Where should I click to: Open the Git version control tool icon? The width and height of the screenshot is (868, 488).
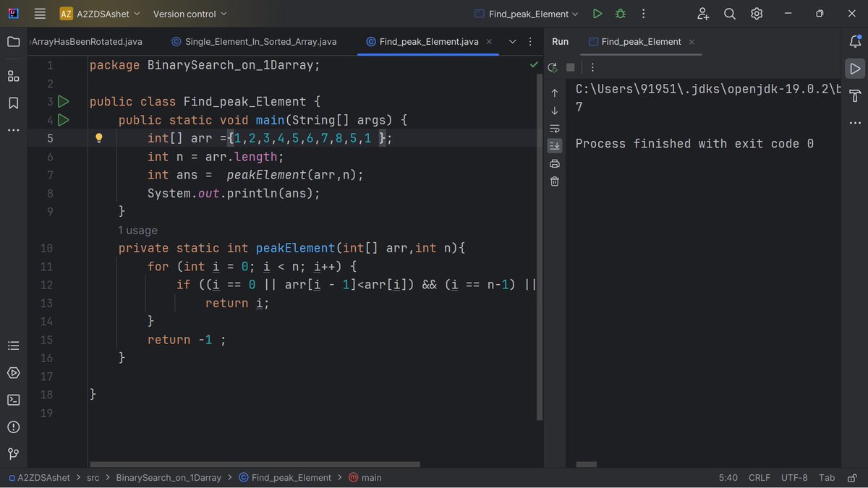click(13, 454)
